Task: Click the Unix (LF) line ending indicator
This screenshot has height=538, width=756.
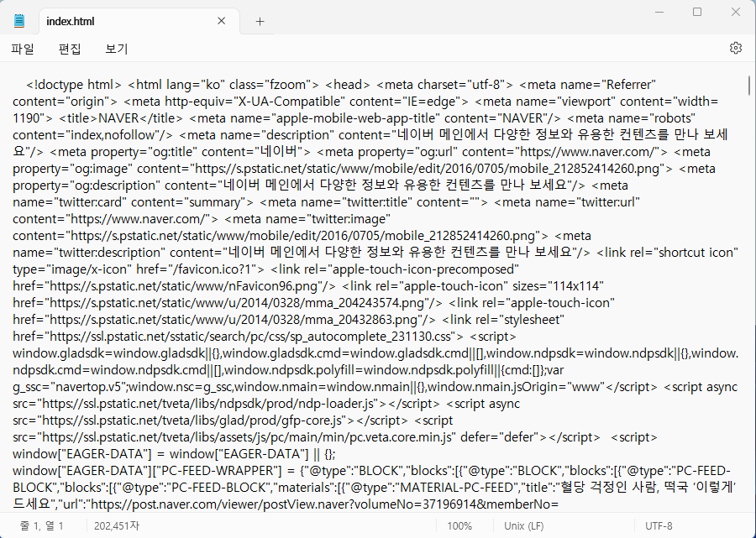Action: [x=524, y=526]
